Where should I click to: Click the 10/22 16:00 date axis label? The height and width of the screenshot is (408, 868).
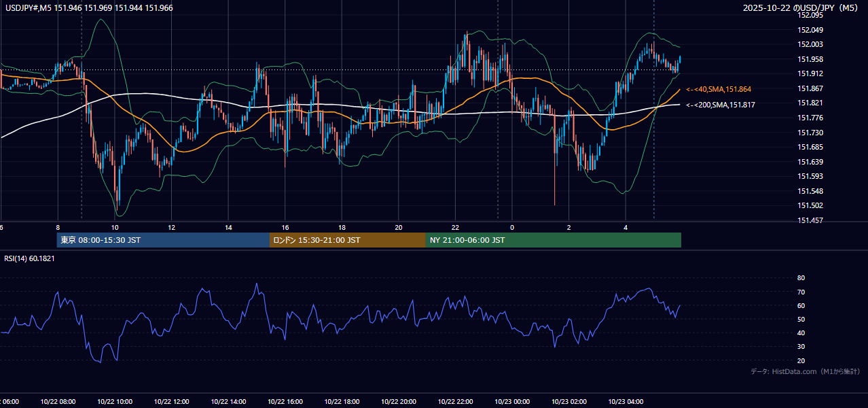pyautogui.click(x=285, y=402)
